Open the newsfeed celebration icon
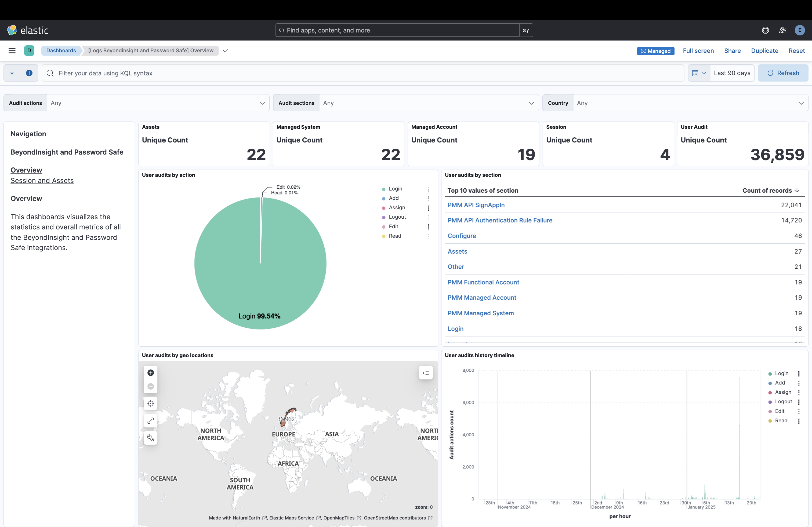 (x=783, y=30)
